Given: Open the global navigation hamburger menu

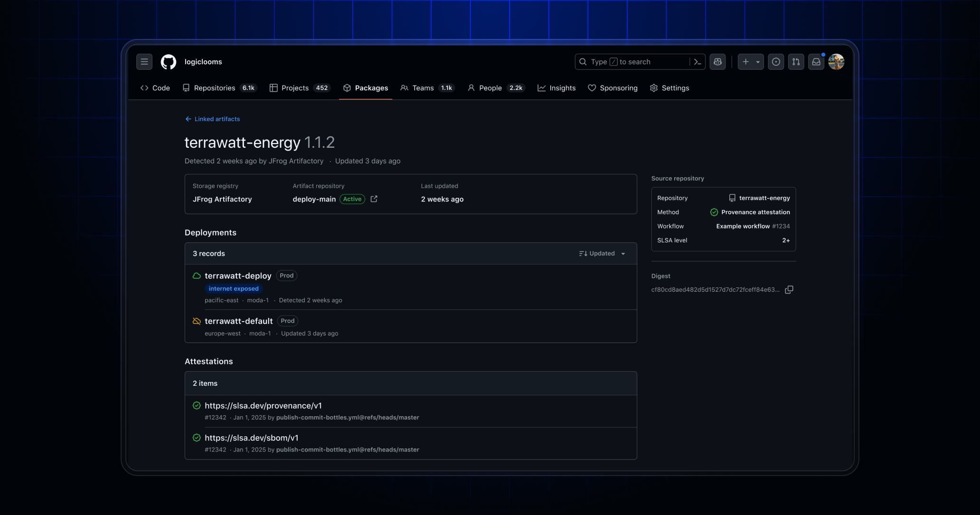Looking at the screenshot, I should tap(144, 62).
